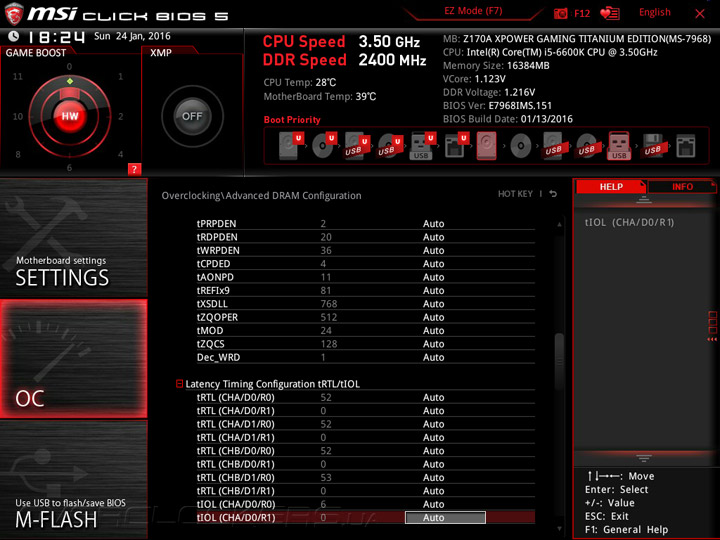Screen dimensions: 720x540
Task: Click the scroll-up arrow of settings list
Action: click(x=559, y=224)
